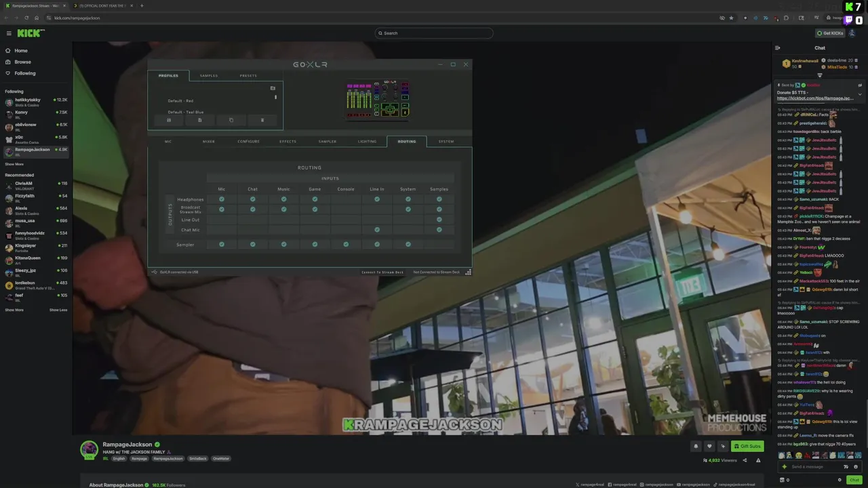Open a new browser tab with plus
This screenshot has width=868, height=488.
point(142,5)
